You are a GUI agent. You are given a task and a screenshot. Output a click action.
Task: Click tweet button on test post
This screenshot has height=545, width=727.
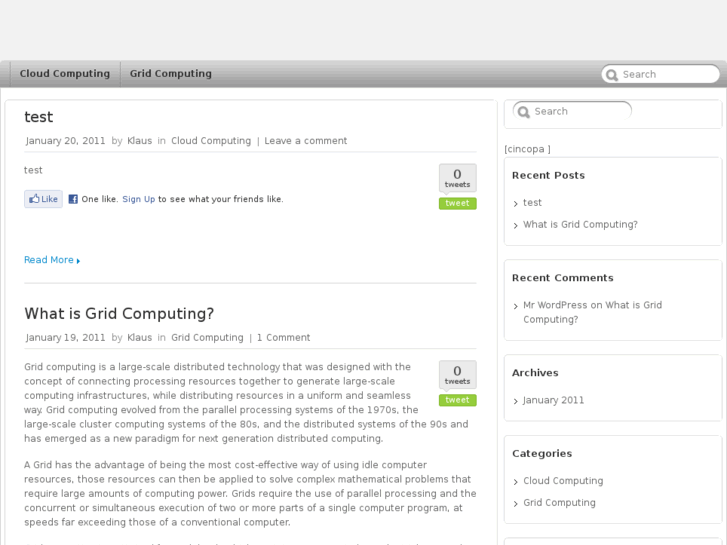click(457, 203)
